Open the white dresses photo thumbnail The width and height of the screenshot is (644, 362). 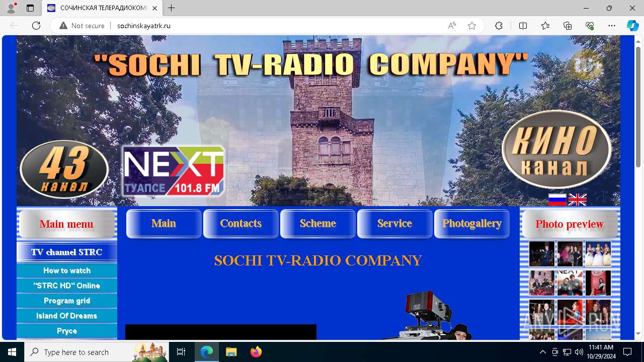coord(598,254)
